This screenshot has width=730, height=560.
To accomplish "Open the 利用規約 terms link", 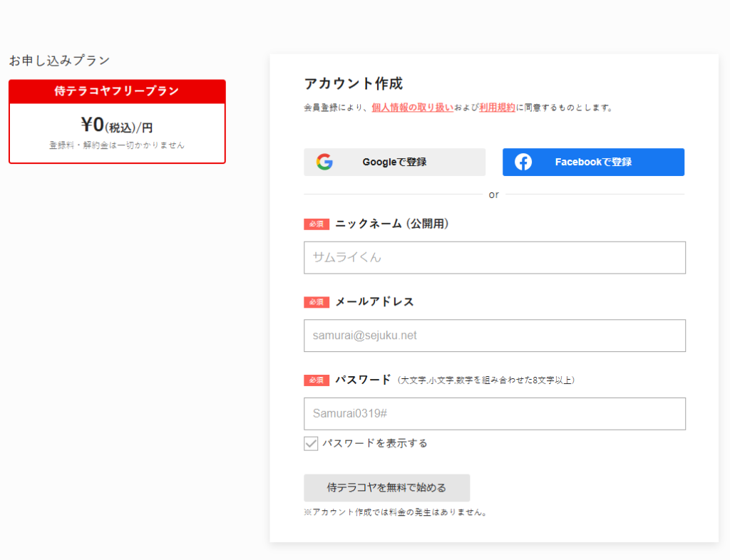I will 497,108.
